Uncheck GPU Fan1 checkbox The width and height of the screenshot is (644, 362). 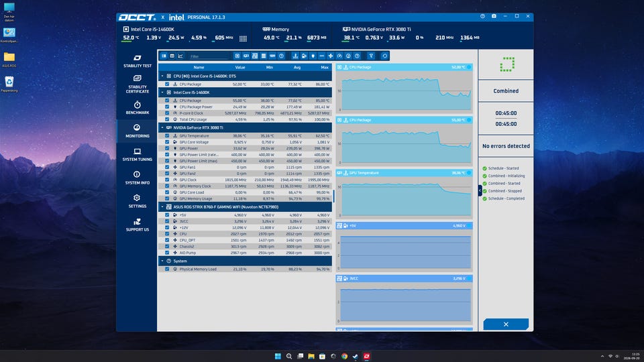coord(167,167)
